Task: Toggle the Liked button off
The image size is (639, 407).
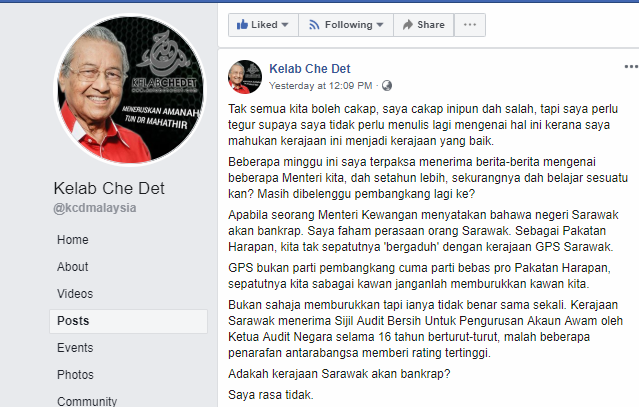Action: [263, 25]
